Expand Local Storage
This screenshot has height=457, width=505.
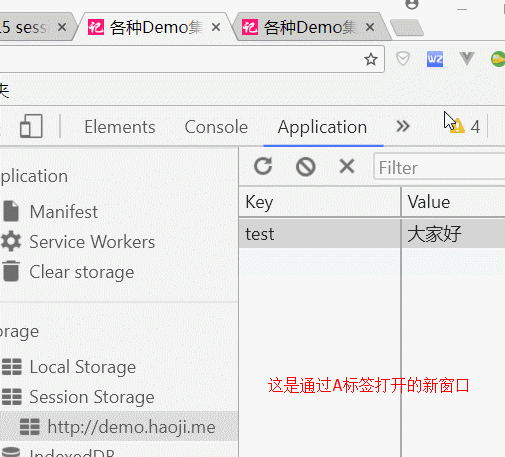(x=83, y=367)
